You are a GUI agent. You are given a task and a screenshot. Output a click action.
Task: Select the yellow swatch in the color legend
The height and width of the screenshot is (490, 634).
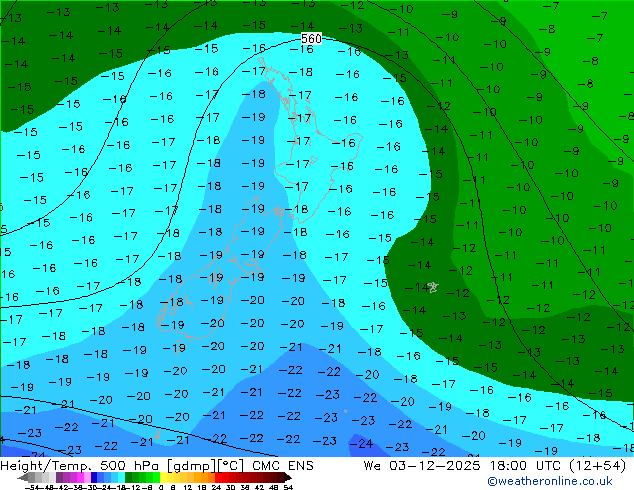163,477
